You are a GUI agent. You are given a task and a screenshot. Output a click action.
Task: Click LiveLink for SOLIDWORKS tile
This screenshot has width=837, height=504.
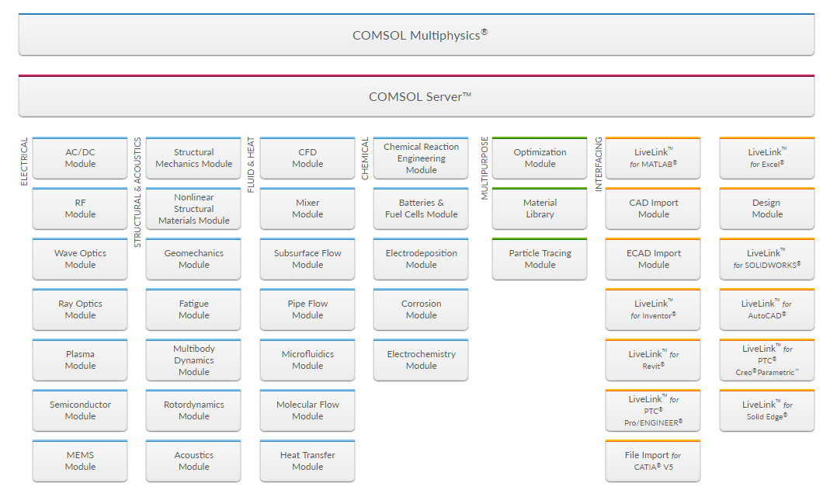(x=766, y=259)
